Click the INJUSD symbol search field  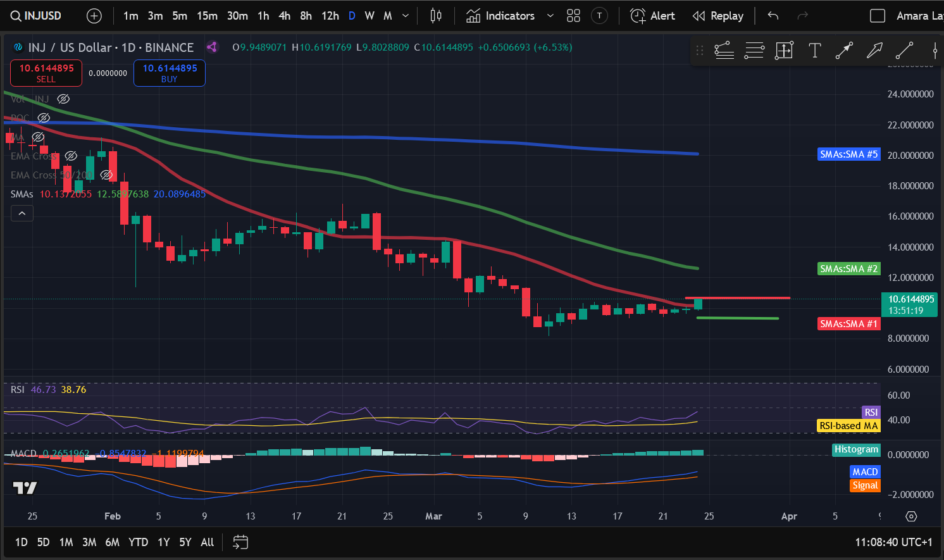(x=37, y=16)
